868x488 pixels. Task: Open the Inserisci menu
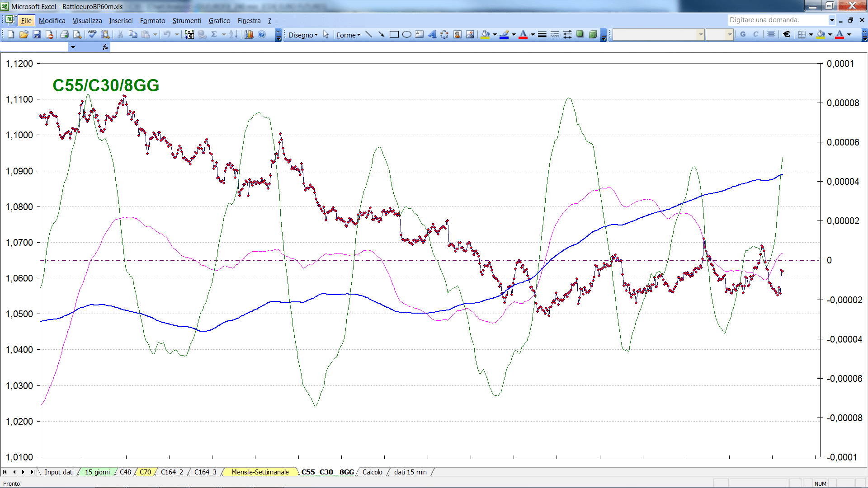pyautogui.click(x=121, y=21)
